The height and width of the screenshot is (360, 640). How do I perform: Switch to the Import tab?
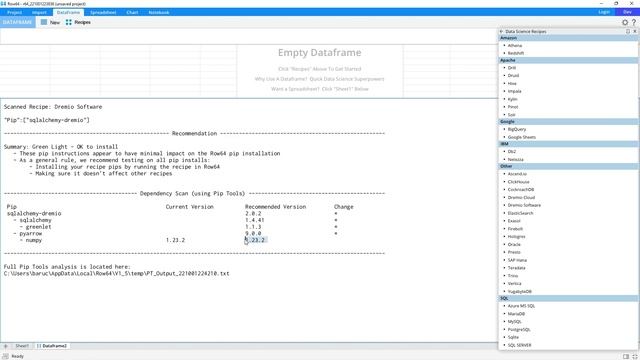coord(39,12)
